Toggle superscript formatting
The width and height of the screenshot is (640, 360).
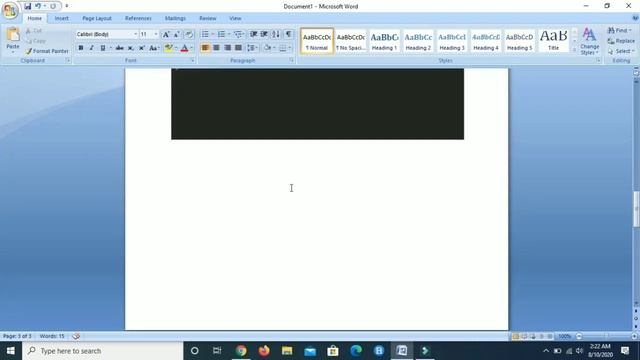(x=142, y=48)
